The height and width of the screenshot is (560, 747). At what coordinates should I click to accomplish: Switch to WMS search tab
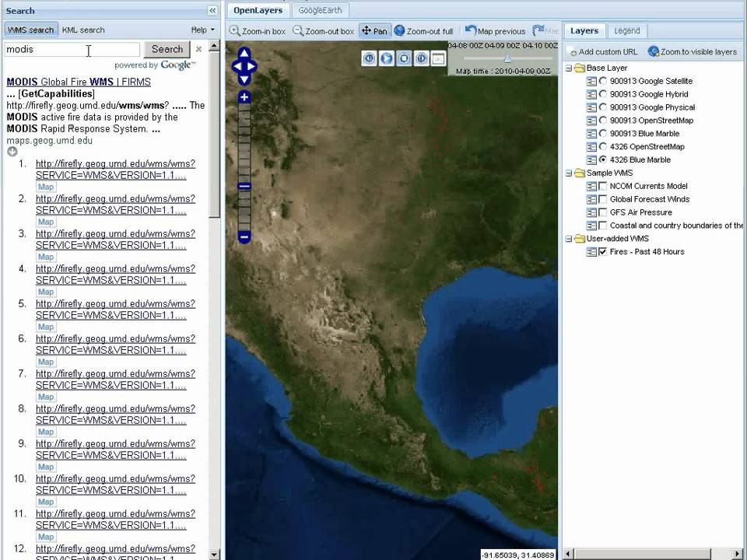tap(30, 30)
